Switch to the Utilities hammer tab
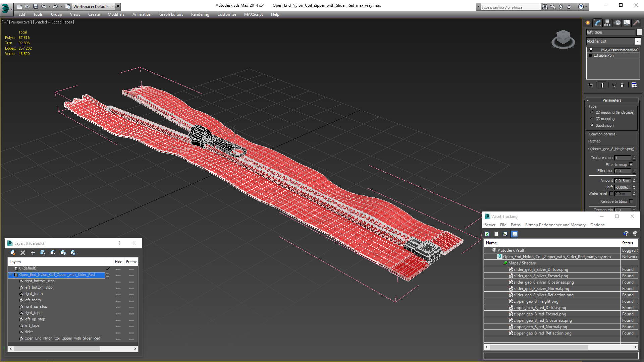This screenshot has height=362, width=644. [636, 23]
